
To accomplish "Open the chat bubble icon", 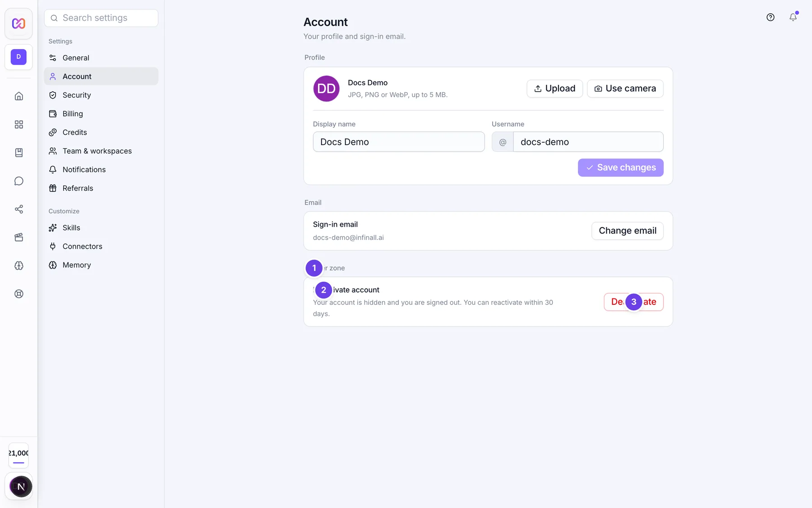I will pos(18,181).
